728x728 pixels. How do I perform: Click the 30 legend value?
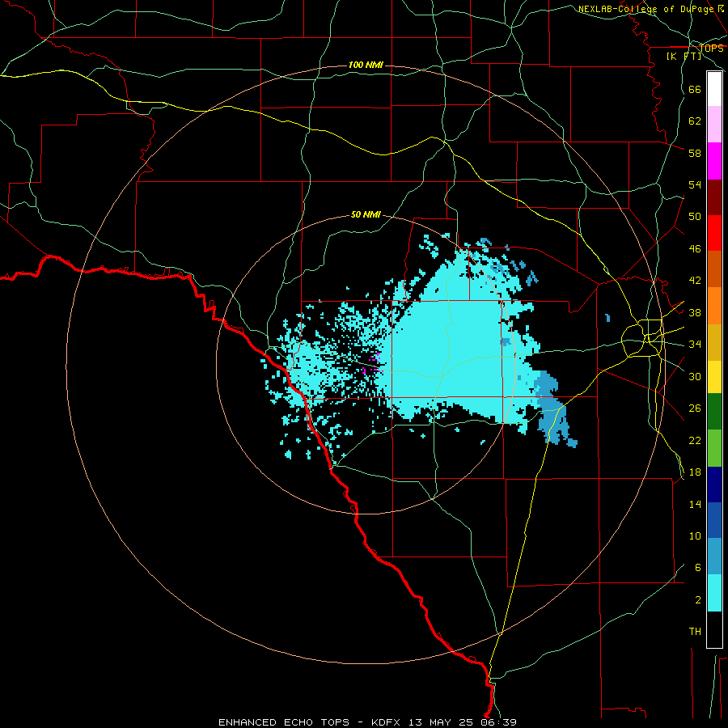click(x=695, y=376)
